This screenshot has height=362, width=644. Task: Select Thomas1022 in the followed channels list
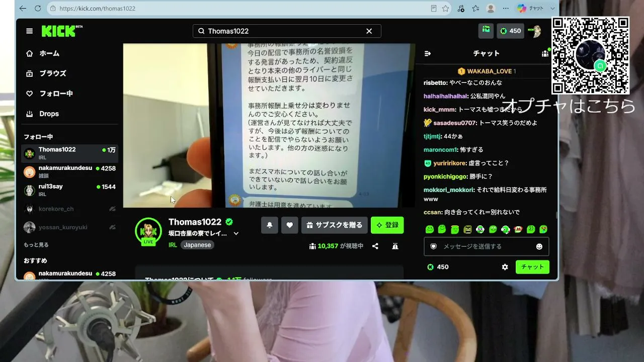pos(70,153)
